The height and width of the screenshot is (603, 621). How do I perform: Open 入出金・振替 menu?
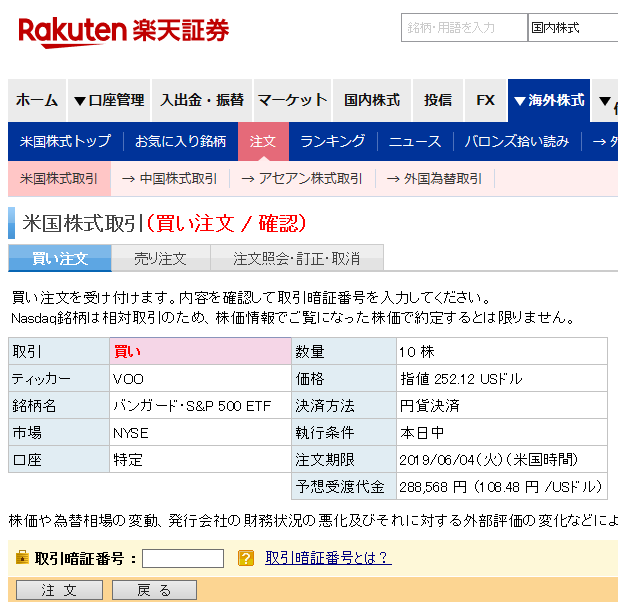[202, 100]
